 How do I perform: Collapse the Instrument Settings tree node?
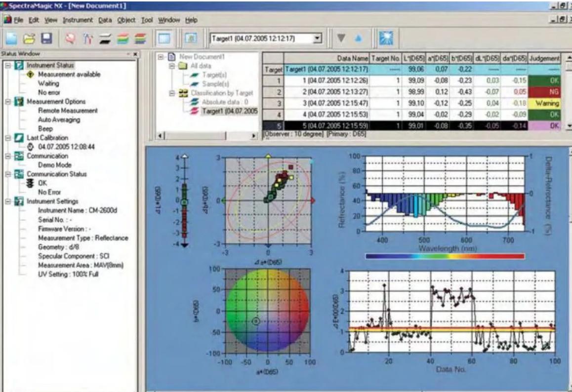pos(8,201)
